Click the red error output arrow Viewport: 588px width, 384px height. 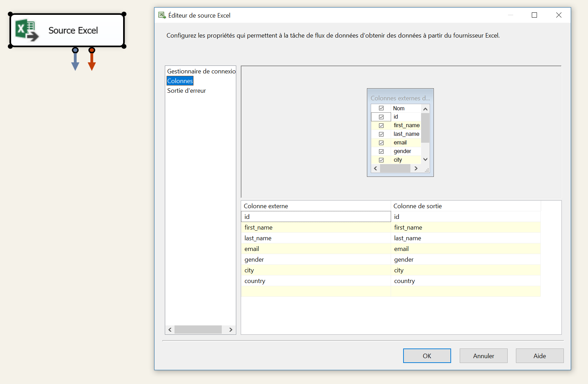click(x=92, y=60)
